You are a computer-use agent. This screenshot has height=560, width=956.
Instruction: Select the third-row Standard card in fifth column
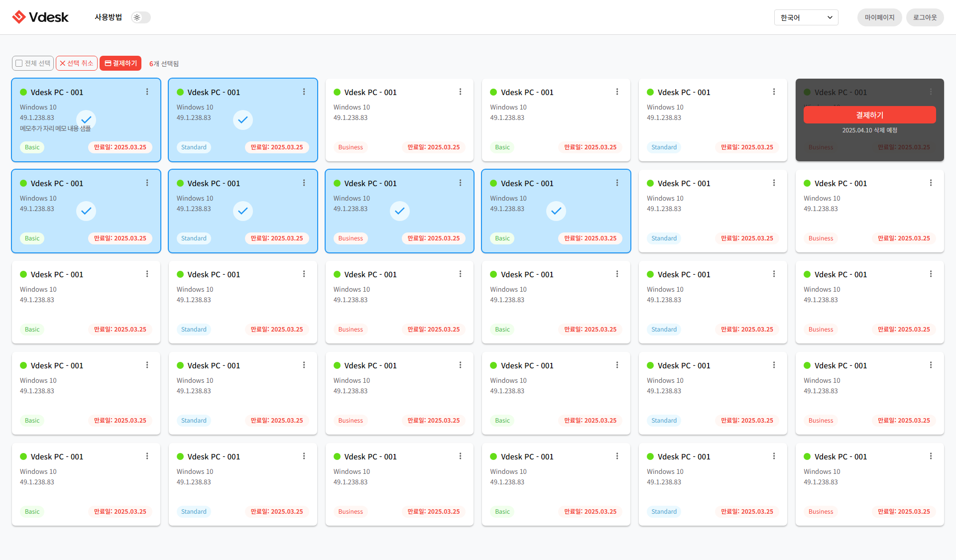coord(713,302)
